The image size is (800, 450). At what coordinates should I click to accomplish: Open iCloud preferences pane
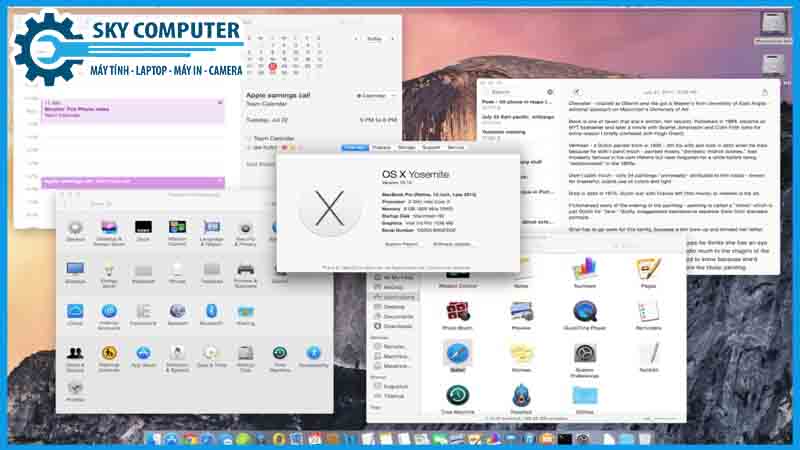click(x=75, y=315)
